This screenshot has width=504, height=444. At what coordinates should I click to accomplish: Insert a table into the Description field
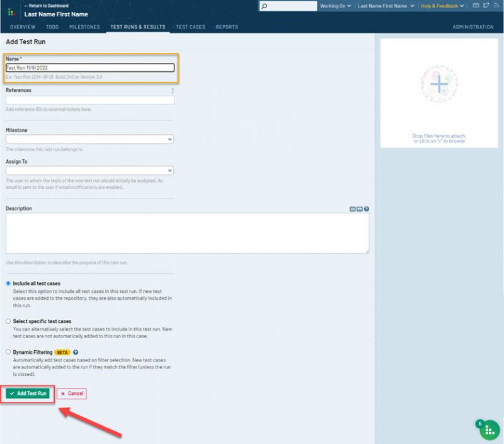[x=353, y=209]
